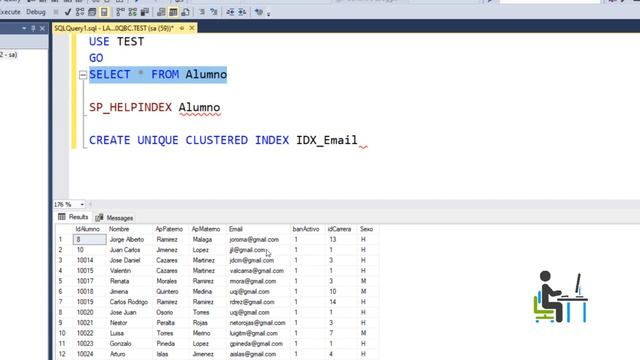Pin the SQLQuery1.sql tab
The width and height of the screenshot is (640, 360).
point(182,28)
